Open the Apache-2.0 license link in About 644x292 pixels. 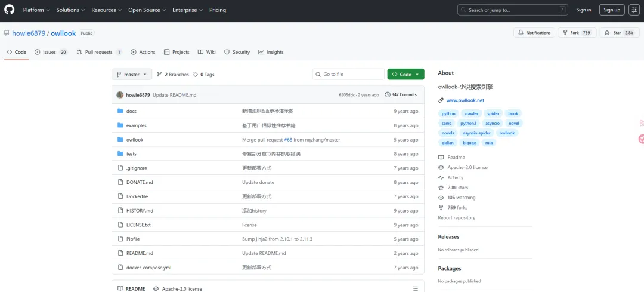pos(463,167)
